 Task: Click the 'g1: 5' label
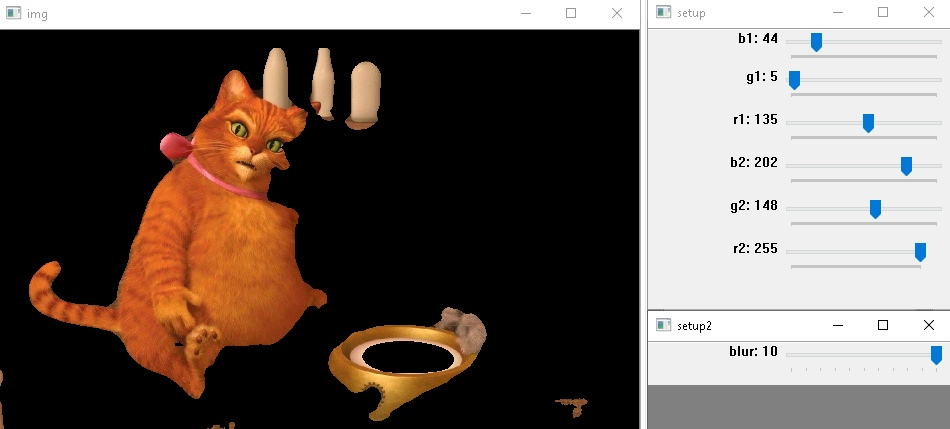[762, 77]
